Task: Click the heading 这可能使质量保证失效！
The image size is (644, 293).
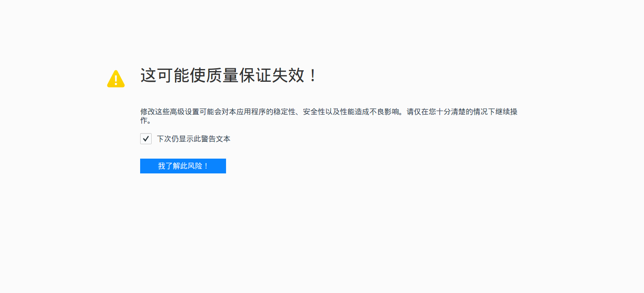Action: [229, 76]
